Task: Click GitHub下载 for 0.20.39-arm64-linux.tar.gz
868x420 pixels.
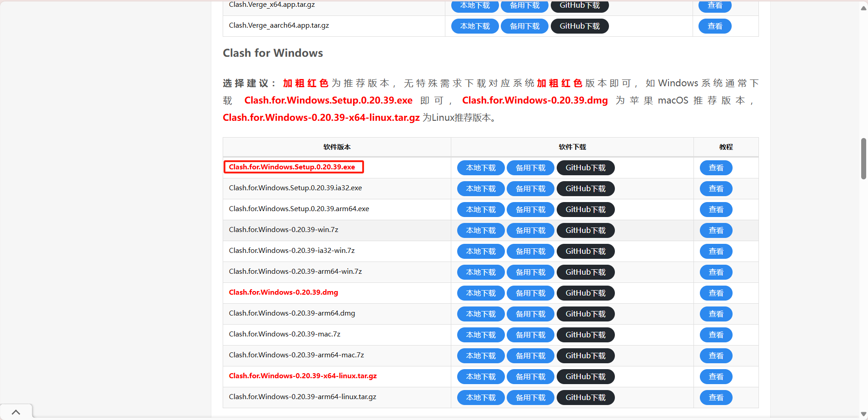Action: coord(585,398)
